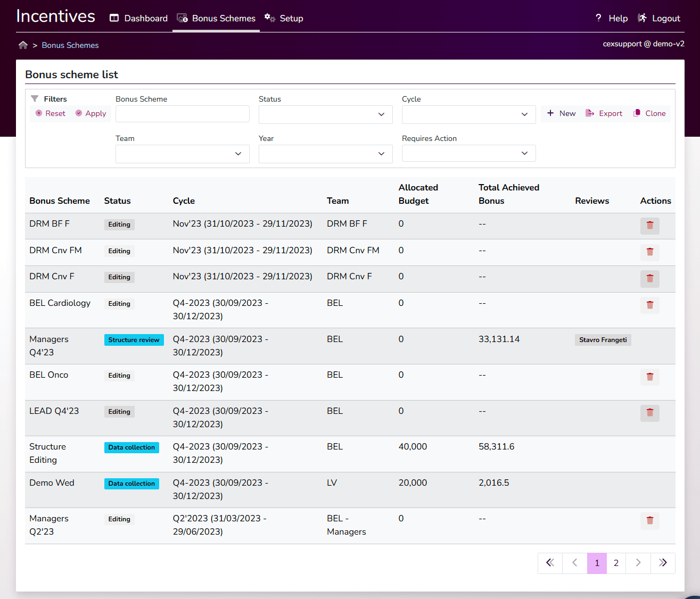
Task: Go to next page using right chevron
Action: click(x=638, y=563)
